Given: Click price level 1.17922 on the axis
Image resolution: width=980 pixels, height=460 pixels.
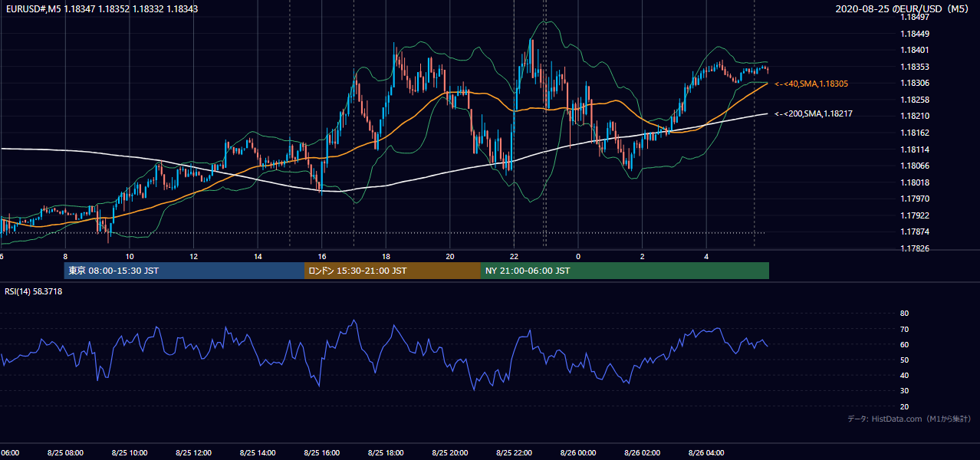Looking at the screenshot, I should click(x=915, y=215).
